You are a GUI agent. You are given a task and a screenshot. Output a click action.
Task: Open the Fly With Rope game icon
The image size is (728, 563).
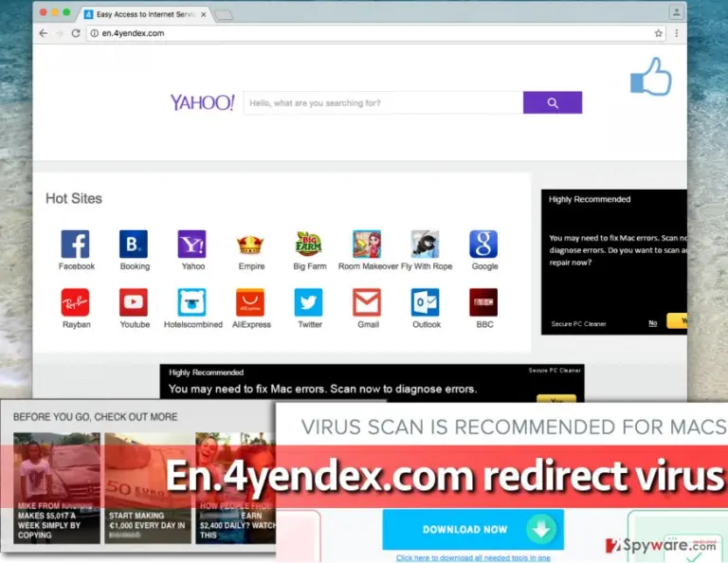pos(426,244)
